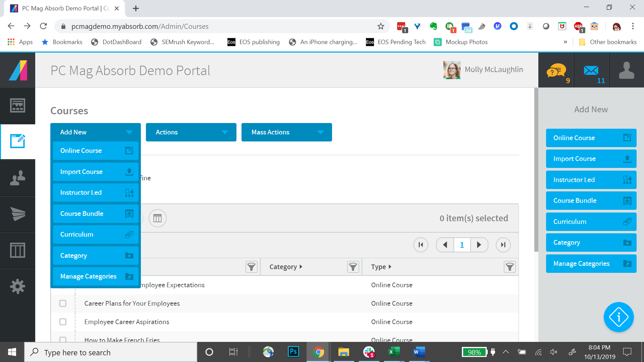Open Manage Categories from the right panel
Screen dimensions: 644x362
point(591,263)
